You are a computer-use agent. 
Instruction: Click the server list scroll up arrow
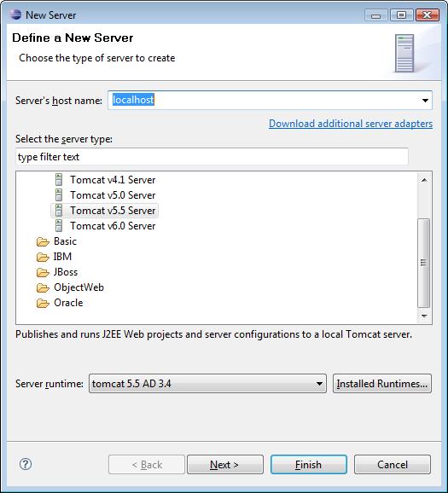tap(424, 180)
